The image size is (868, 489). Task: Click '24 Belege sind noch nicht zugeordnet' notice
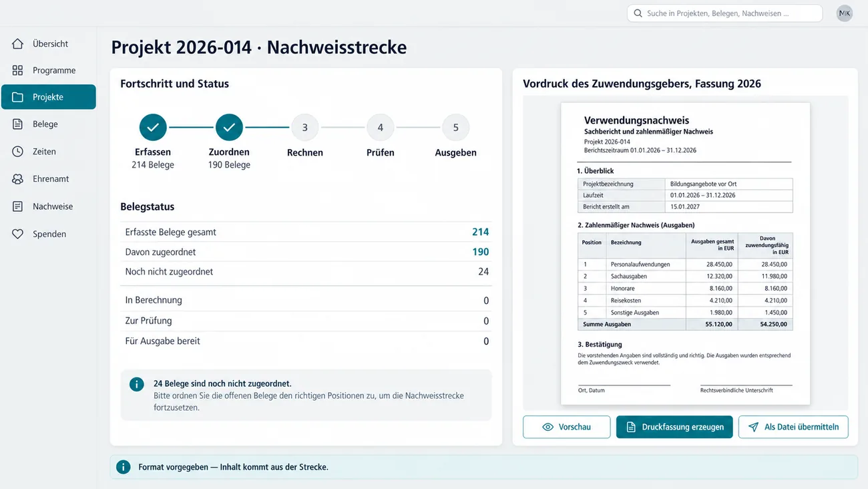click(x=222, y=383)
